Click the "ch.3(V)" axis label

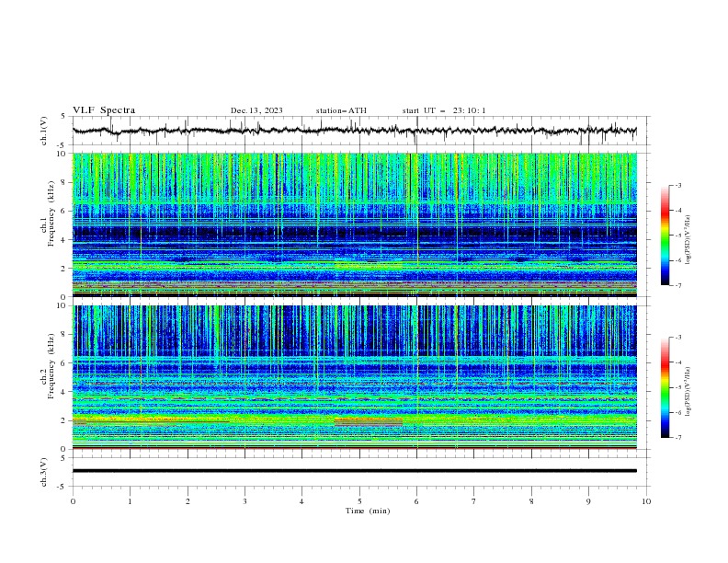click(x=44, y=472)
